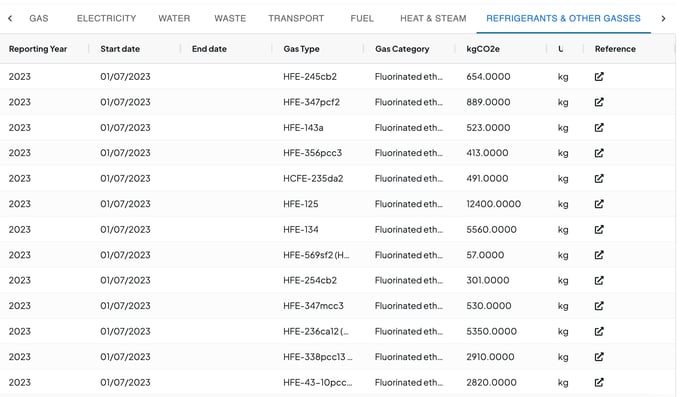Click start date in HFE-134 row
This screenshot has height=397, width=688.
pos(125,229)
